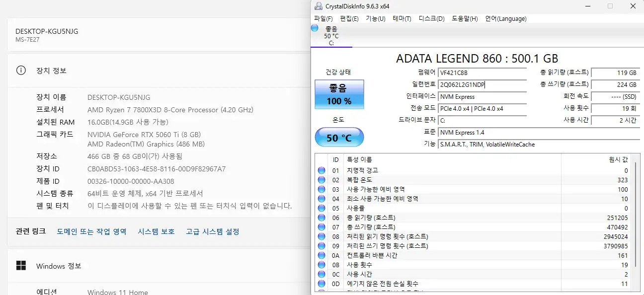The width and height of the screenshot is (644, 295).
Task: Open the 언어(Language) menu
Action: click(x=506, y=19)
